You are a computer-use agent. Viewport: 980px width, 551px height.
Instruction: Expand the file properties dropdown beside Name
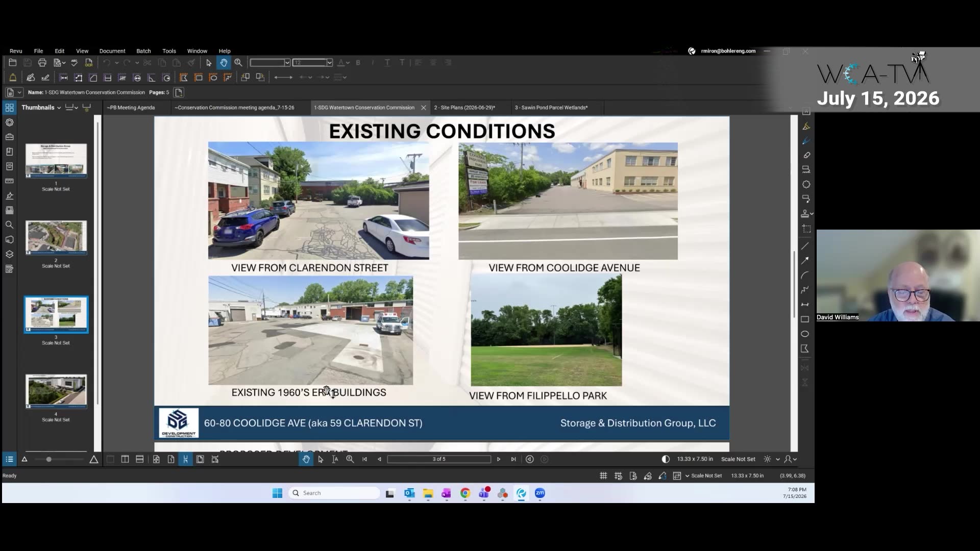[19, 92]
